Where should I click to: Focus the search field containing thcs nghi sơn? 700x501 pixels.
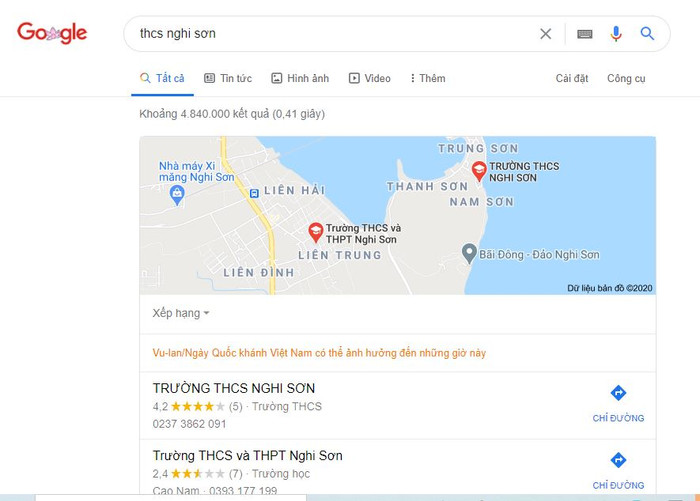tap(330, 33)
